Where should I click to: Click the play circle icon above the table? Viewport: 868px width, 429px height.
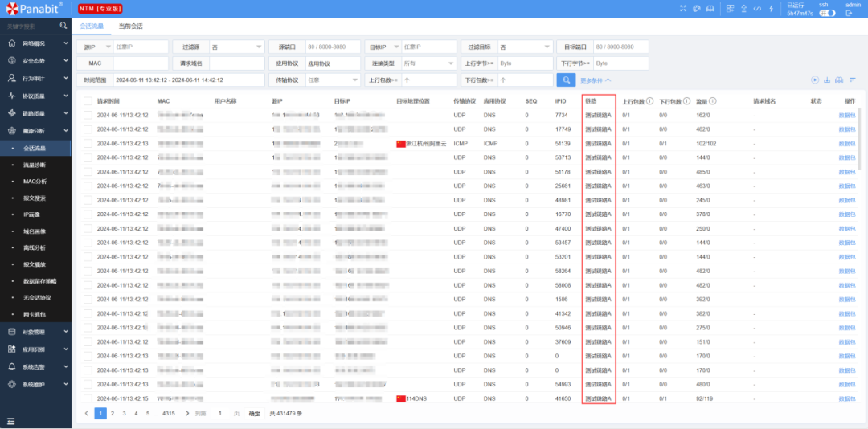[815, 80]
